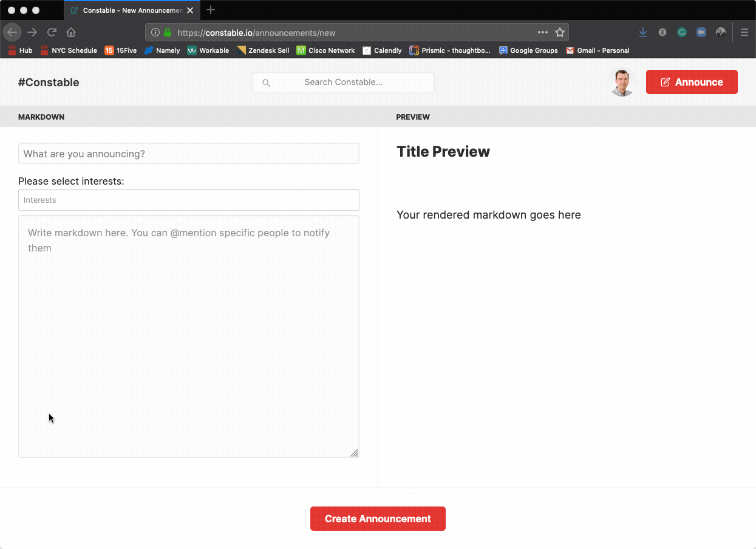Viewport: 756px width, 549px height.
Task: Click the Search Constable box
Action: [343, 82]
